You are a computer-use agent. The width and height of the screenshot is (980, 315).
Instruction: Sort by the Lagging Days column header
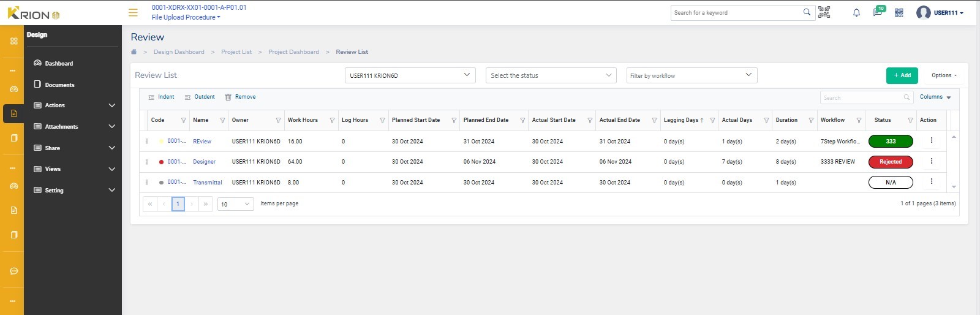(x=680, y=120)
